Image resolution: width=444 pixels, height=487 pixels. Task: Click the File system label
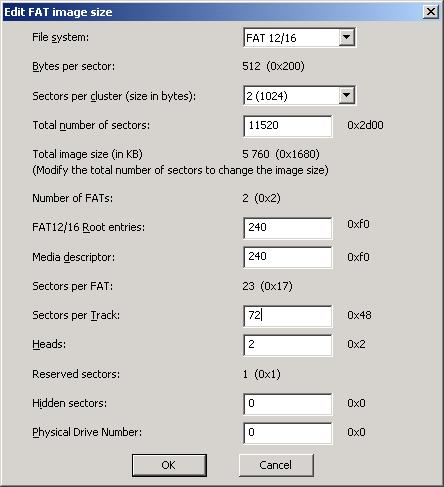point(61,37)
